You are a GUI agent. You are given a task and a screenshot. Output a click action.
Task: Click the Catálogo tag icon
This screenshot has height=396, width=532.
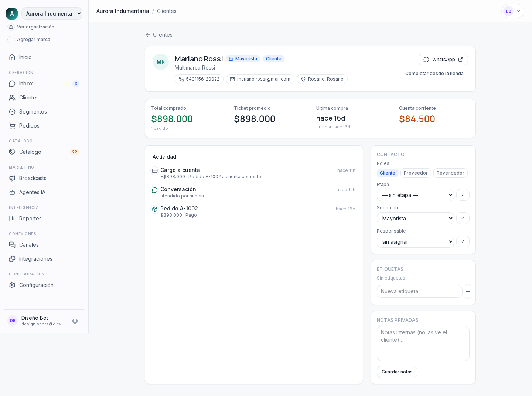(12, 152)
